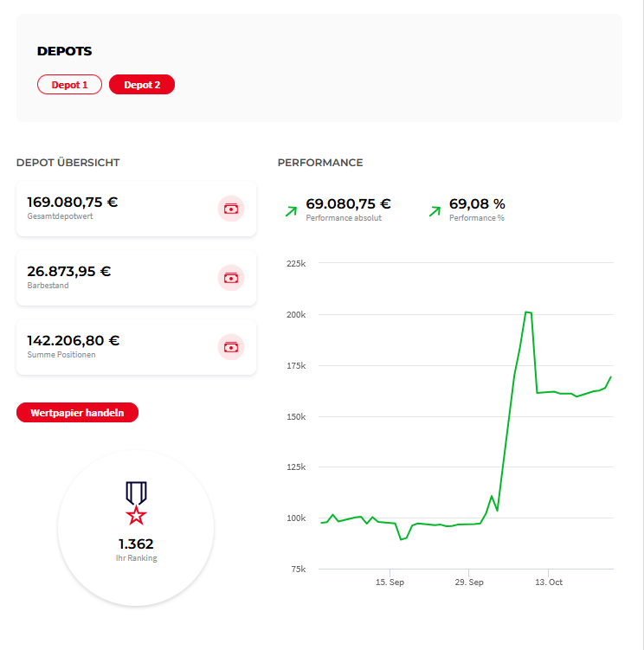Image resolution: width=644 pixels, height=650 pixels.
Task: Click the peak of the performance line
Action: [526, 312]
